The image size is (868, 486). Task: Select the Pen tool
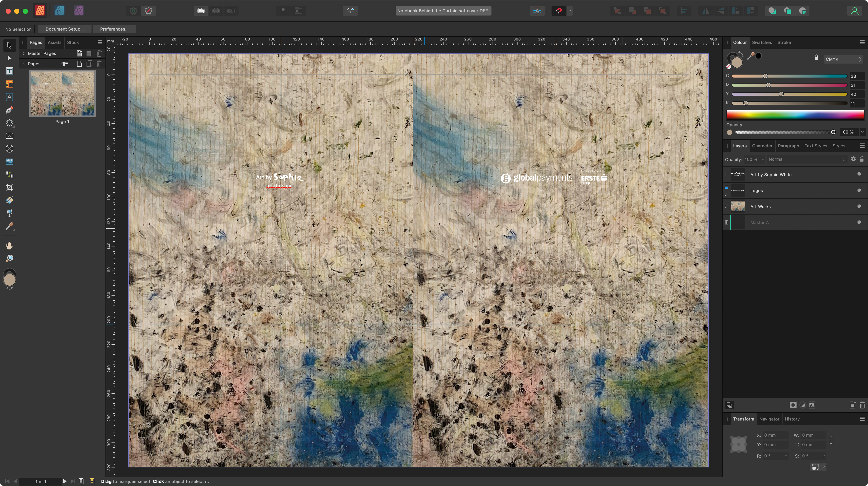coord(9,110)
